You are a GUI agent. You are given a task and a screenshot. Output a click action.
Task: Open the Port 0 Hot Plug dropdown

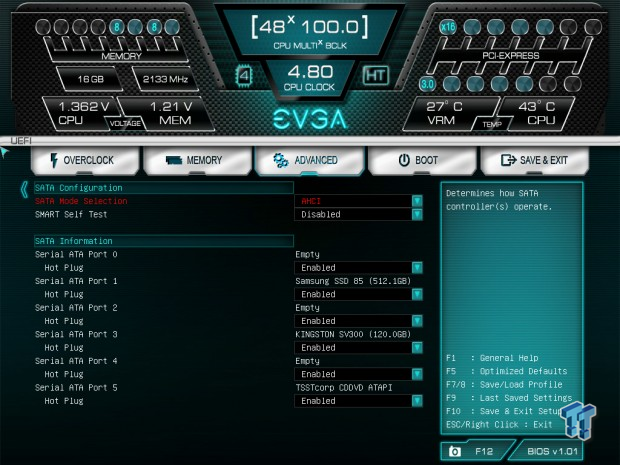[359, 268]
